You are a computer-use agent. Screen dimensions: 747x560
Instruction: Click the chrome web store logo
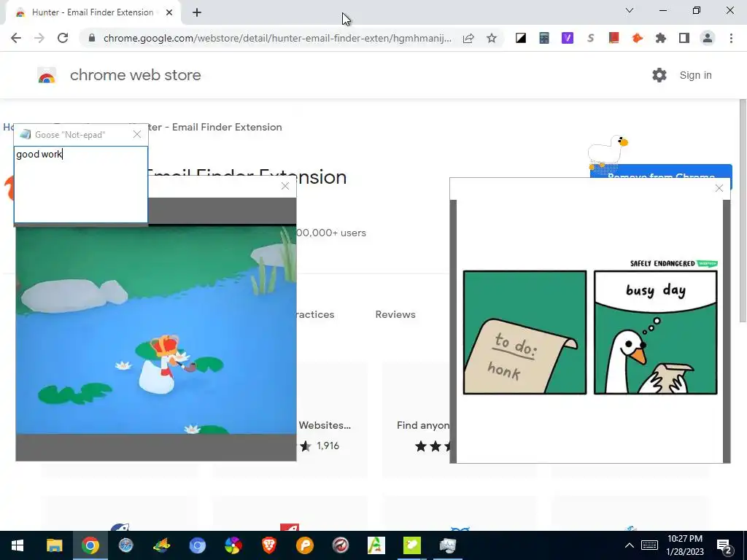119,75
